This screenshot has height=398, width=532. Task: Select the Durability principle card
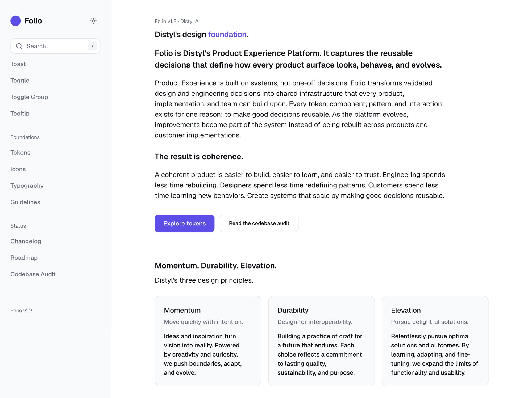[x=322, y=341]
